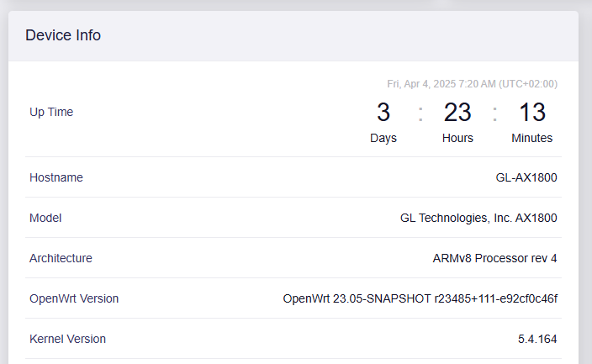
Task: Select the uptime hours value 23
Action: pos(457,112)
